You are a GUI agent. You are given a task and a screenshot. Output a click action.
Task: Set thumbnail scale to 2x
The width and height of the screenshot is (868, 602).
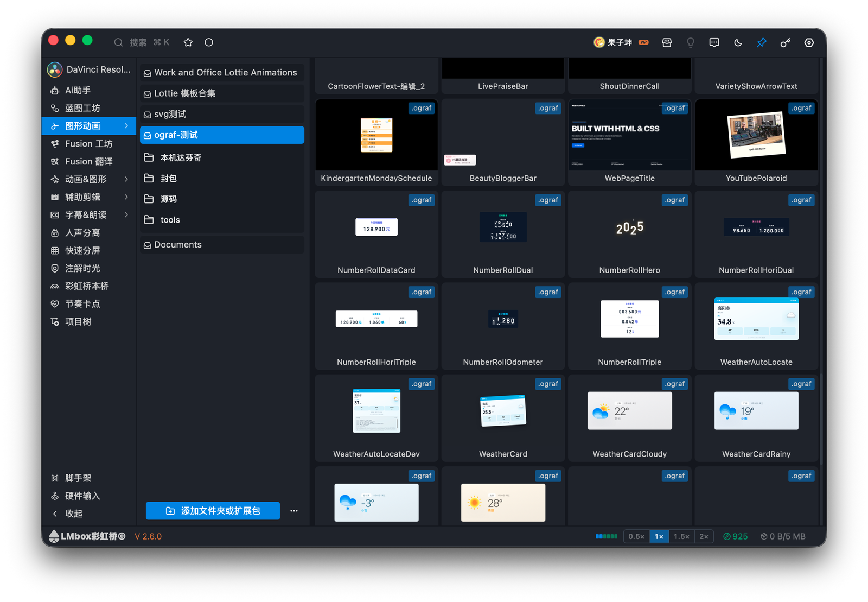pyautogui.click(x=704, y=536)
